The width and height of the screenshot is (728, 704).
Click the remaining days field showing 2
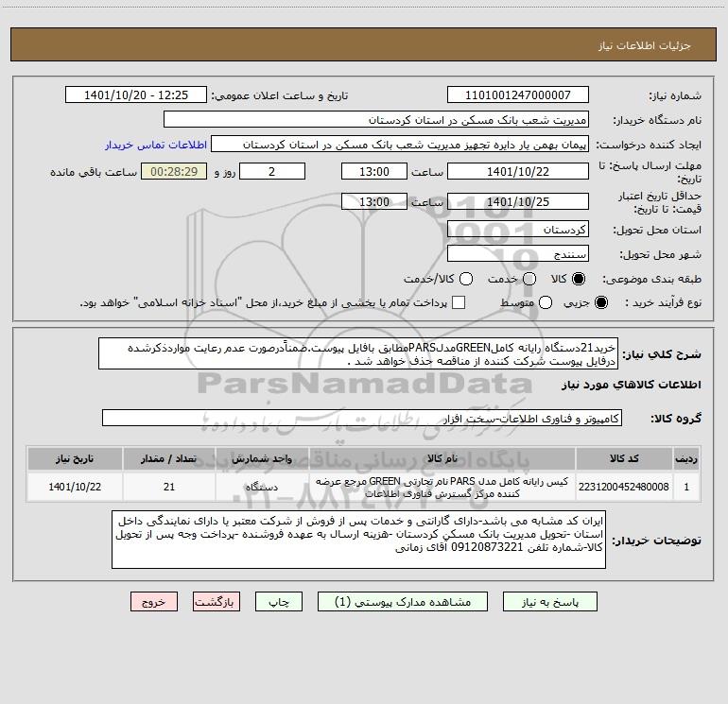(272, 171)
